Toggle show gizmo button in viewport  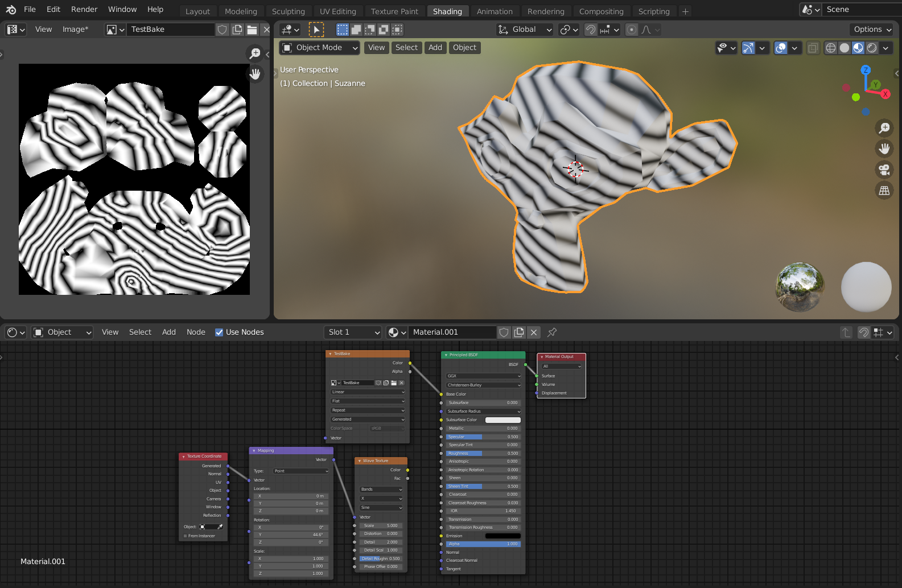point(748,48)
